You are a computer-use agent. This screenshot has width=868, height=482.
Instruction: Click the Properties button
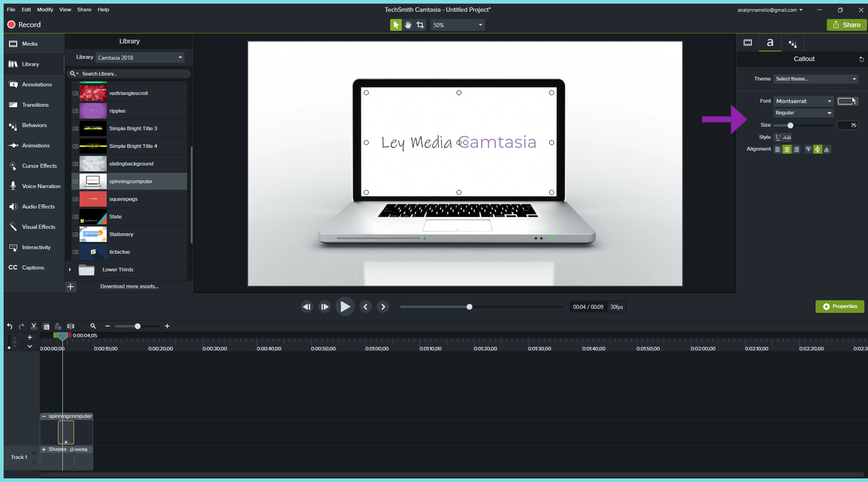click(x=840, y=307)
